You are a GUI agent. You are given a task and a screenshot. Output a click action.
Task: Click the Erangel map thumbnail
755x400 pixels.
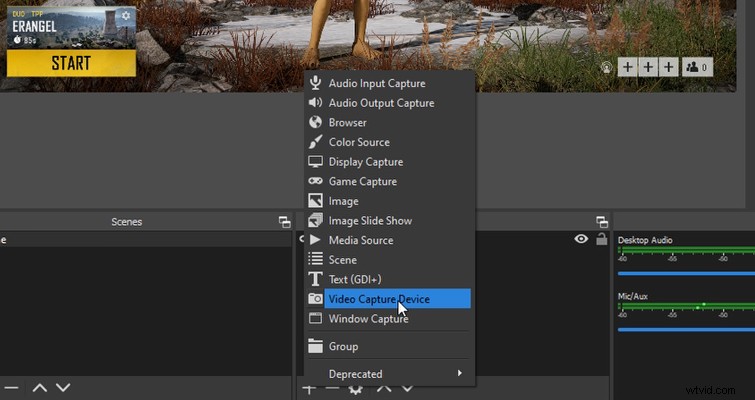[71, 27]
